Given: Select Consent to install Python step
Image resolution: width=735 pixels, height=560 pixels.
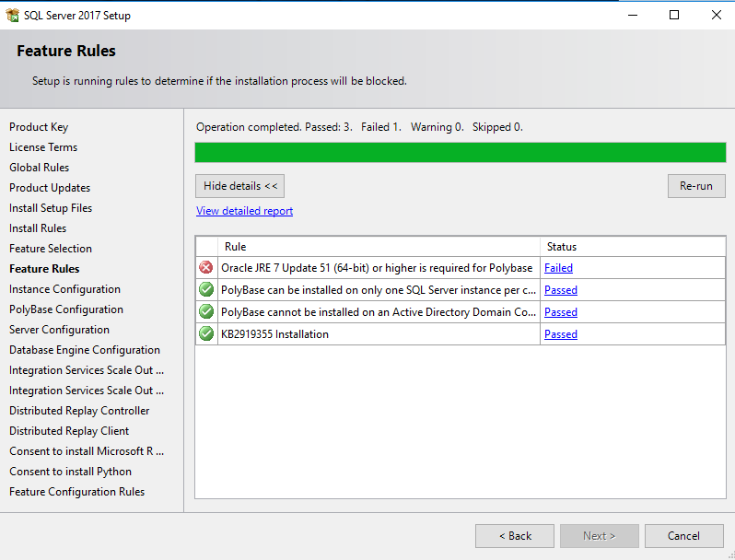Looking at the screenshot, I should pyautogui.click(x=70, y=471).
